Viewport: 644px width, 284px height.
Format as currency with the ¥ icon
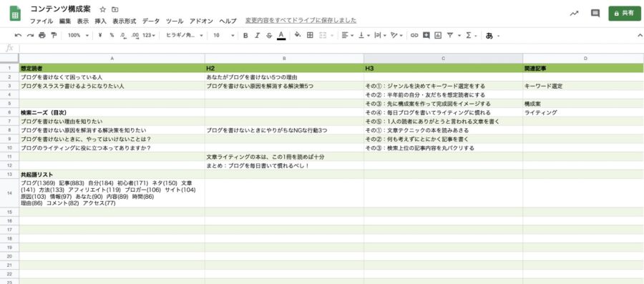click(100, 36)
